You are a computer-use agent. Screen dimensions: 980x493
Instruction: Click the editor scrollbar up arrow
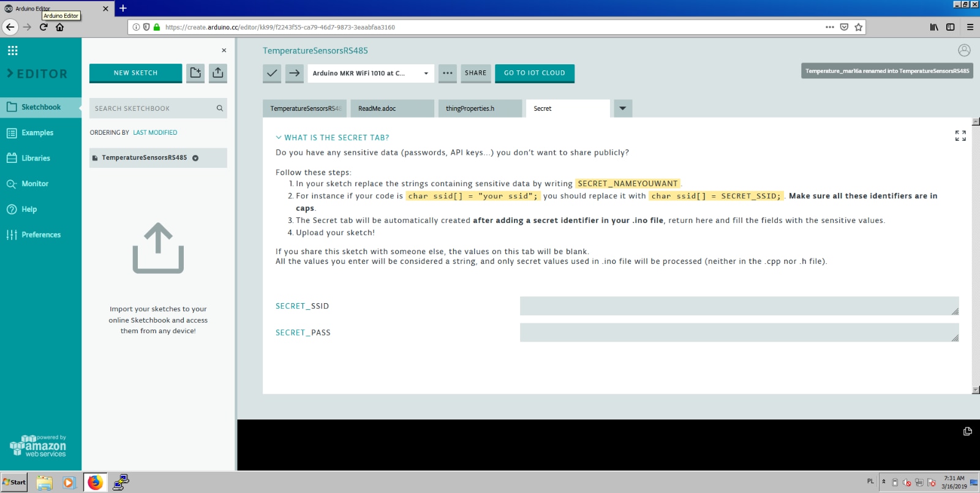tap(976, 121)
